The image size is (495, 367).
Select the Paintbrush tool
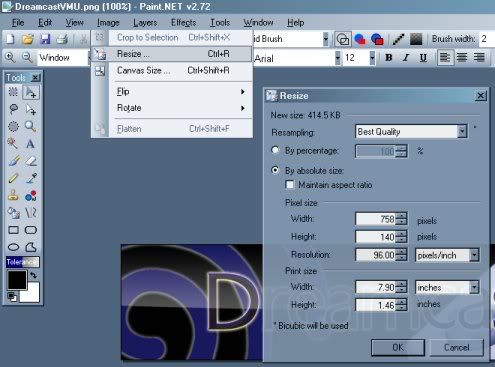click(13, 161)
